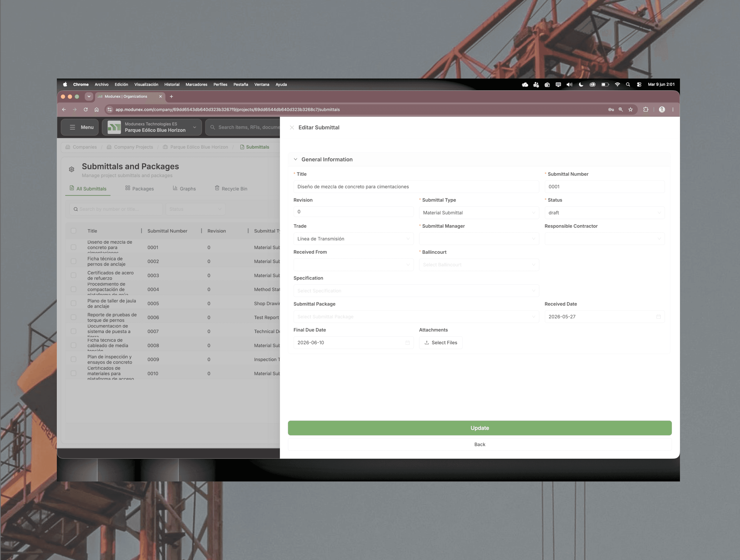Click the Chrome reload page icon
Image resolution: width=740 pixels, height=560 pixels.
click(x=86, y=109)
